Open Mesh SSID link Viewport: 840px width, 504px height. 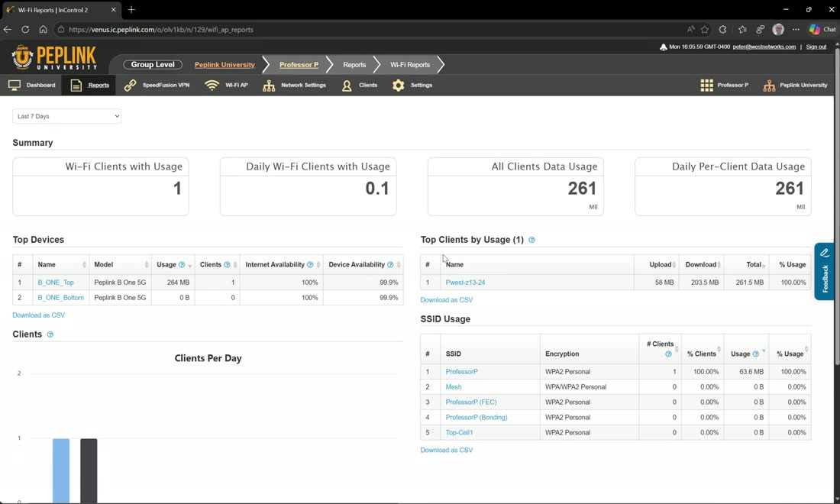point(453,386)
